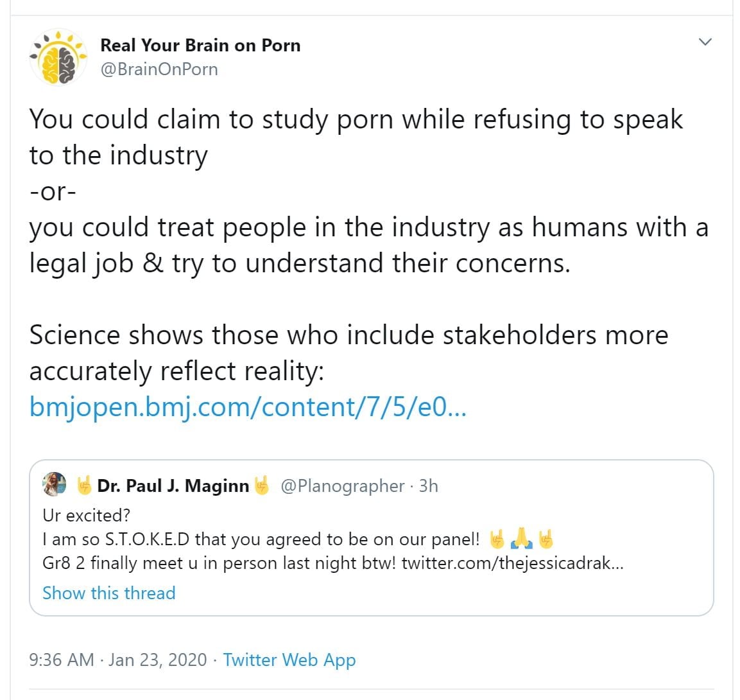Click the quoted tweet's "3h" timestamp

(x=429, y=486)
